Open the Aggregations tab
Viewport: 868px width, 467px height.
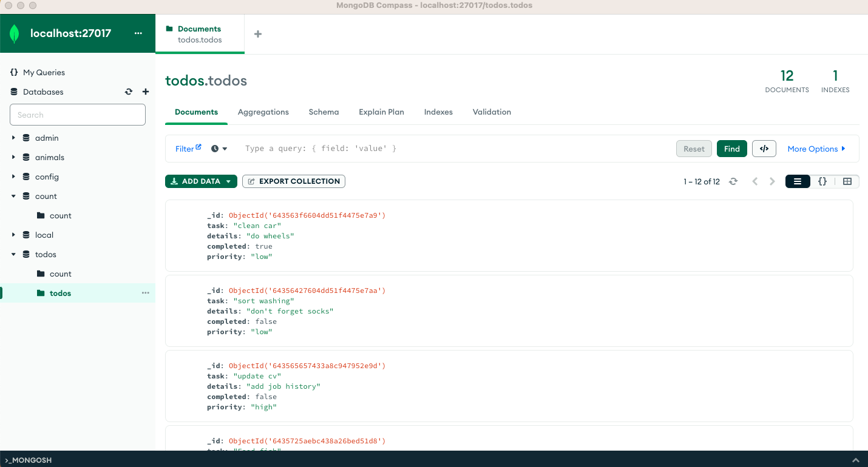tap(263, 112)
